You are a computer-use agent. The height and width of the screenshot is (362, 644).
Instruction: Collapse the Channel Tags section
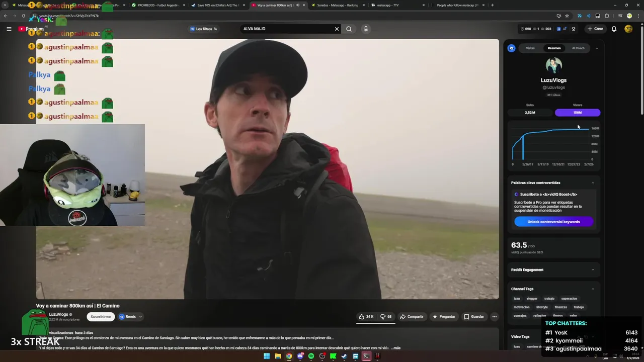(x=593, y=289)
